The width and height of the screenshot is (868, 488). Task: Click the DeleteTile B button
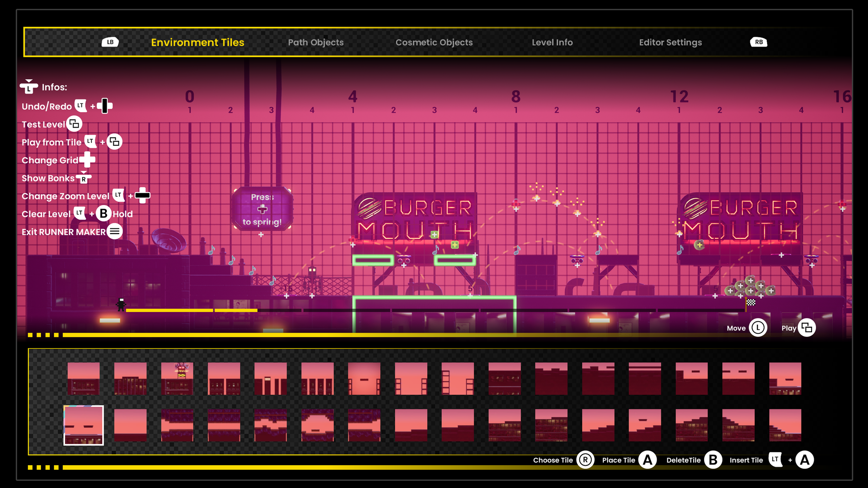713,460
